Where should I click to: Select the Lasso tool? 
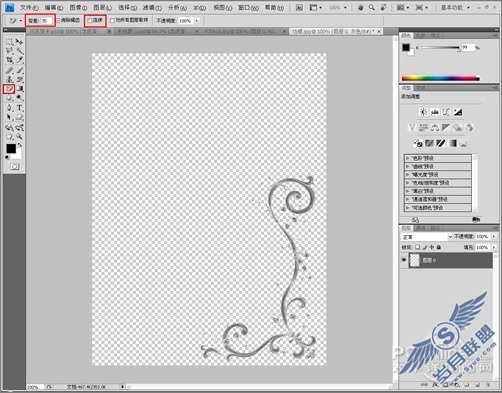[10, 51]
